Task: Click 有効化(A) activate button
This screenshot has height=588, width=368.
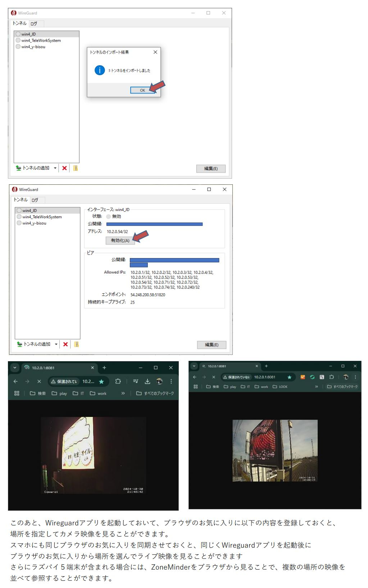Action: click(120, 240)
